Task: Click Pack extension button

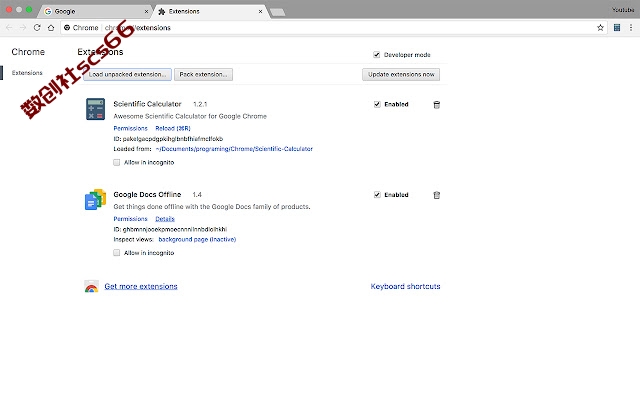Action: 203,74
